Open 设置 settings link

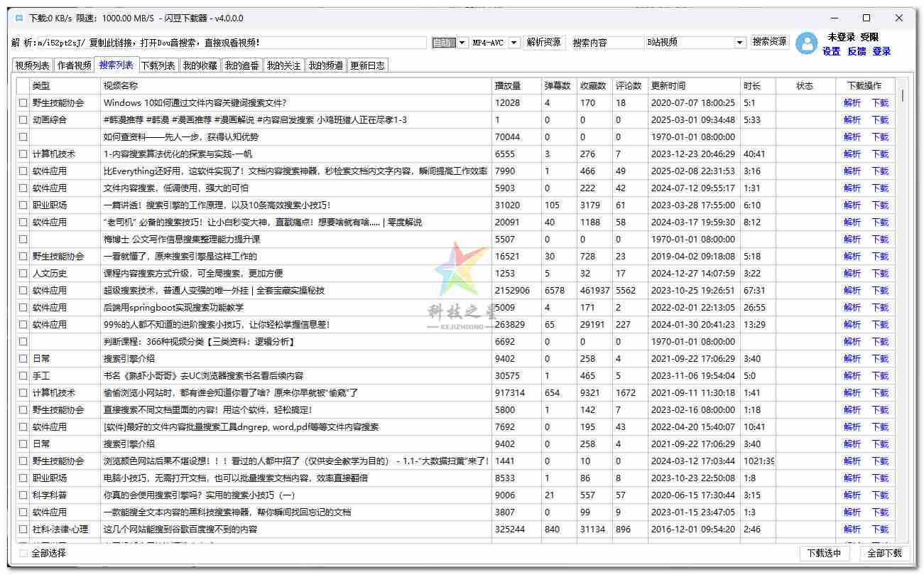click(830, 53)
